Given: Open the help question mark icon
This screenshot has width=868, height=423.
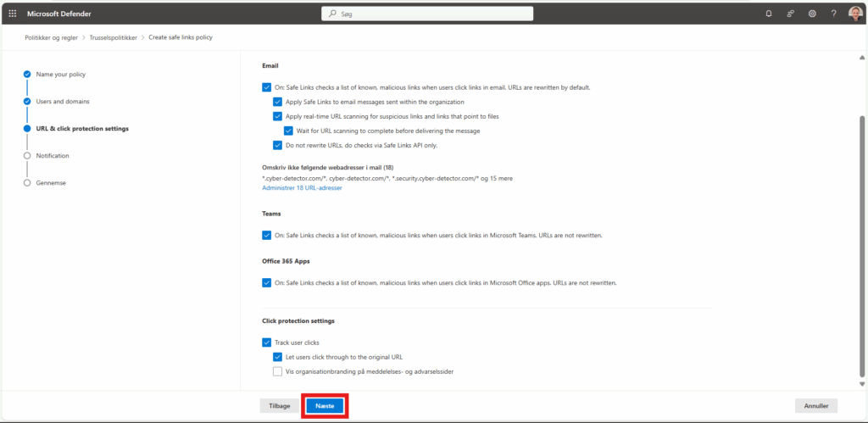Looking at the screenshot, I should click(834, 14).
